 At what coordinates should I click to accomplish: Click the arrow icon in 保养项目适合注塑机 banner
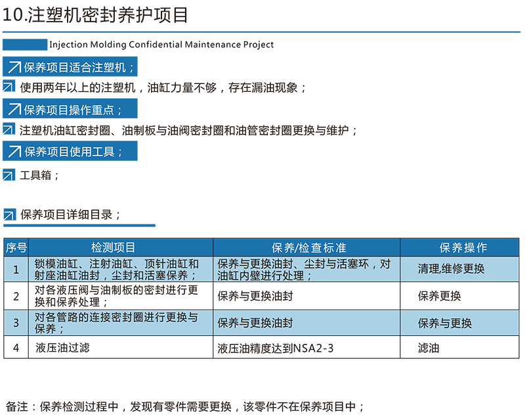pos(14,67)
